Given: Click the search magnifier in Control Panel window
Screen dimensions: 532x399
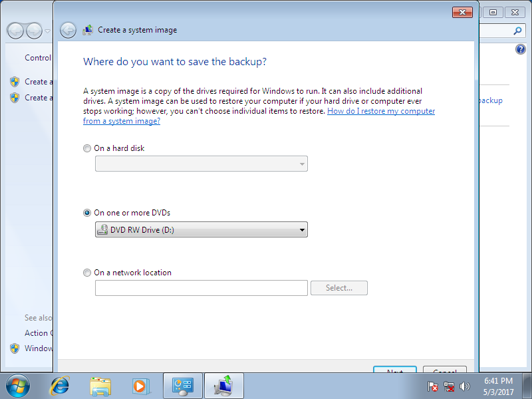Looking at the screenshot, I should point(517,31).
